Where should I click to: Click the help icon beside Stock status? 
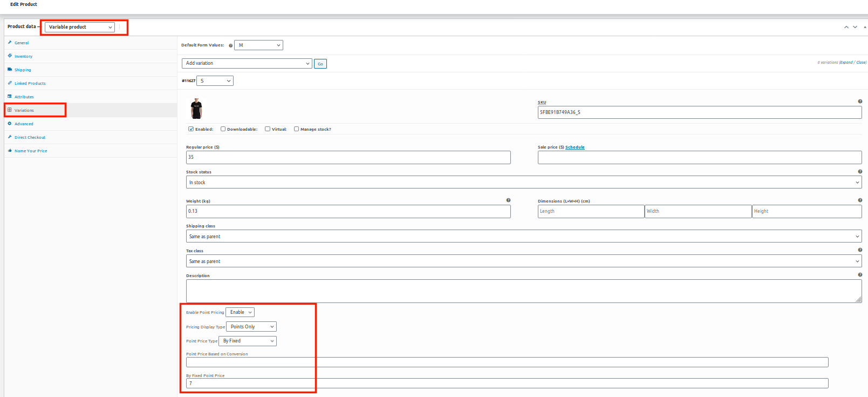[859, 172]
